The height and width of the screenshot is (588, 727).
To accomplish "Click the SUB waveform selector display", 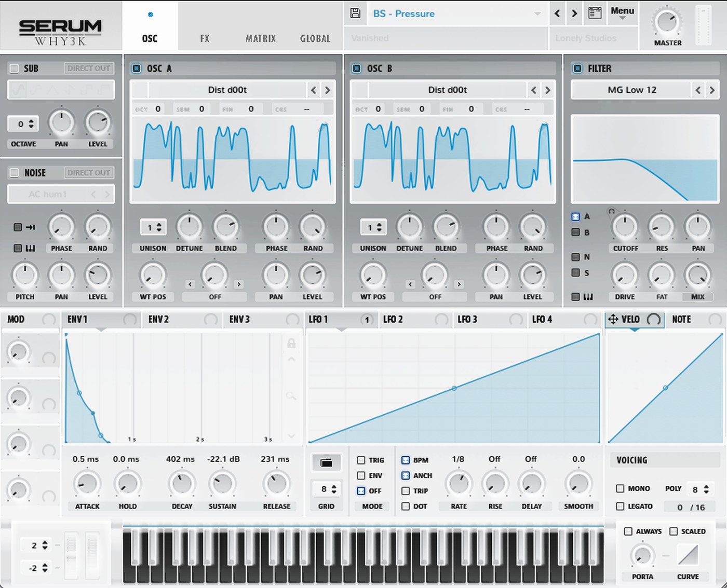I will point(61,90).
